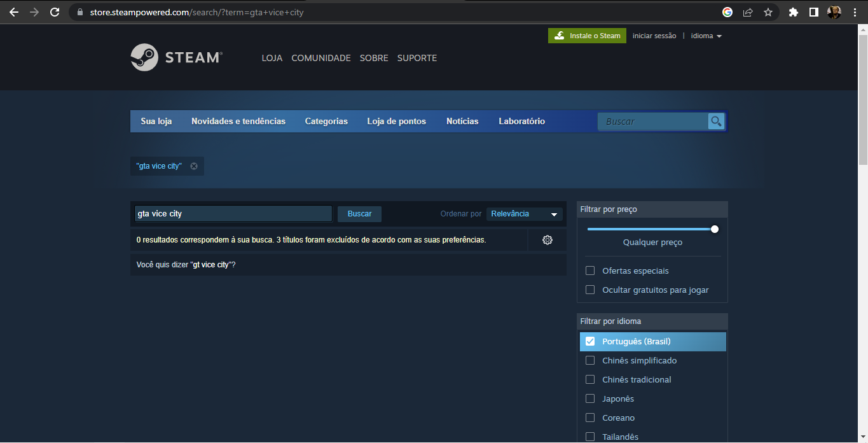Go back with browser back arrow
Screen dimensions: 868x443
(x=14, y=12)
